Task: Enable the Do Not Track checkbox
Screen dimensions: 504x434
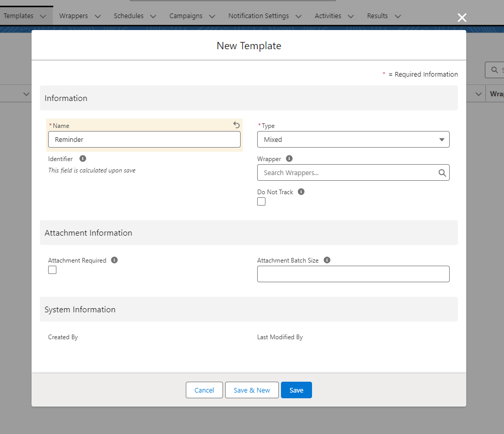Action: coord(261,201)
